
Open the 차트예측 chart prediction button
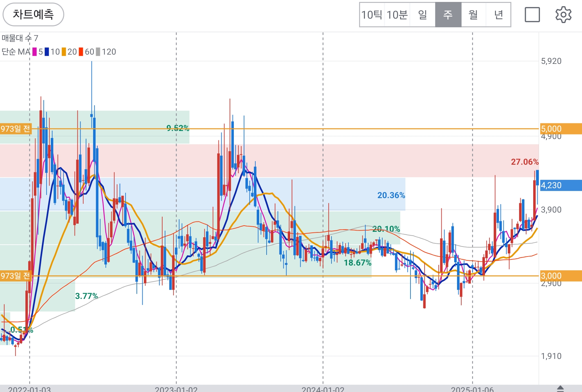(33, 14)
